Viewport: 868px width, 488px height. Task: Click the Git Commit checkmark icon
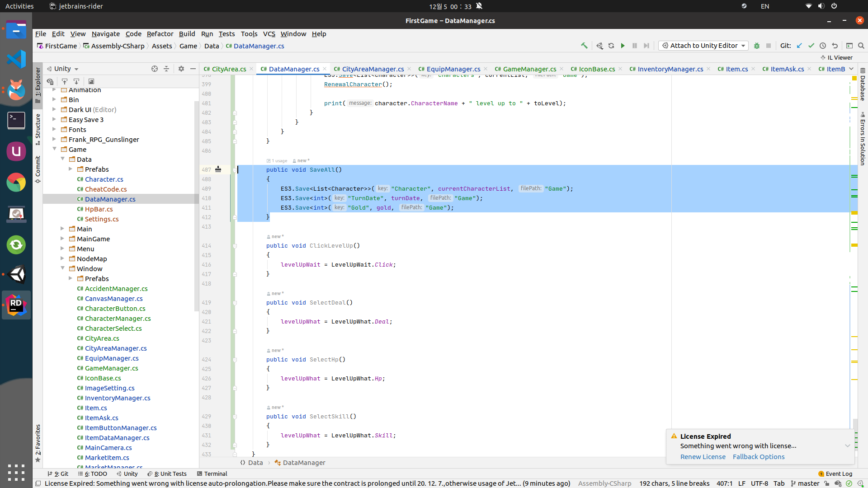coord(811,46)
